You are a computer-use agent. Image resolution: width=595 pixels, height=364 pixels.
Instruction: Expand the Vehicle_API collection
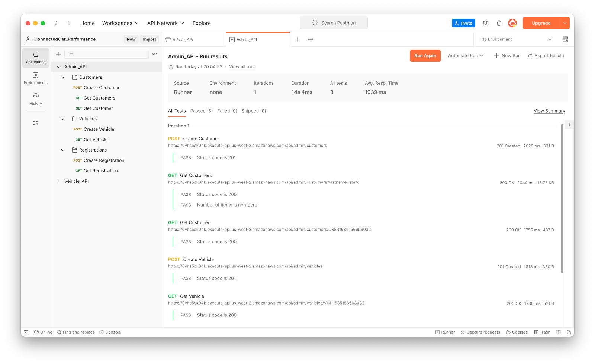pos(58,181)
